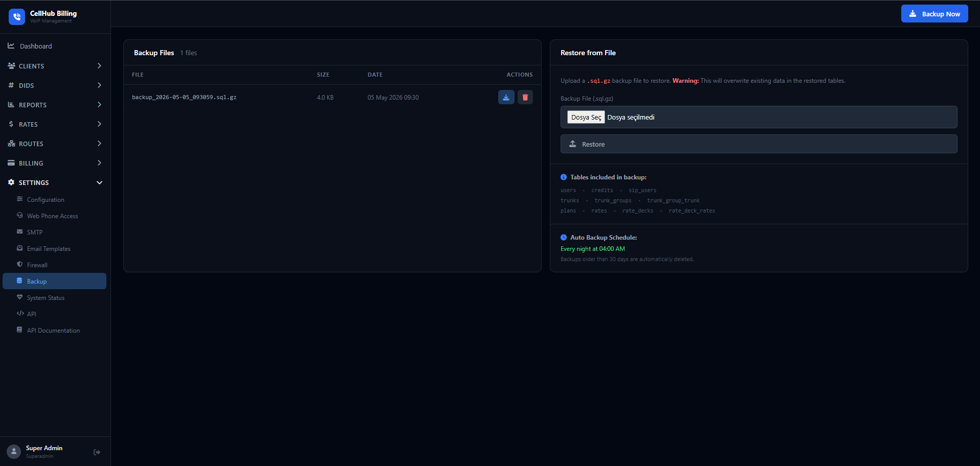Click the Billing card icon
The image size is (980, 466).
pos(11,163)
